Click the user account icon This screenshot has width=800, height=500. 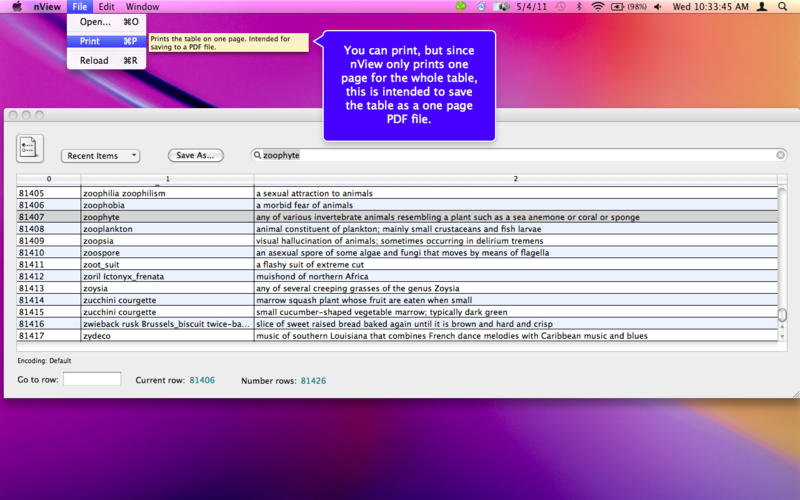[x=762, y=7]
